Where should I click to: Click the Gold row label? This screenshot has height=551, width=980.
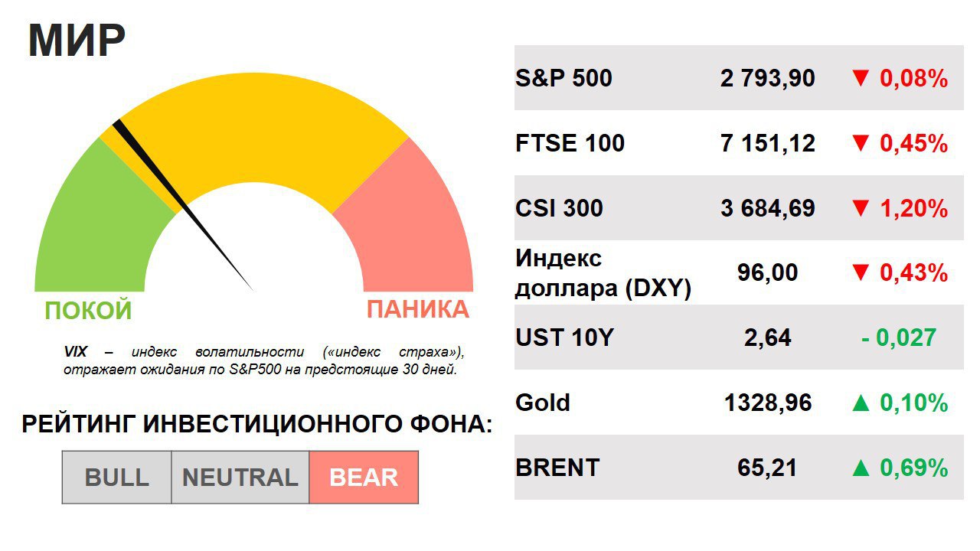(x=543, y=403)
